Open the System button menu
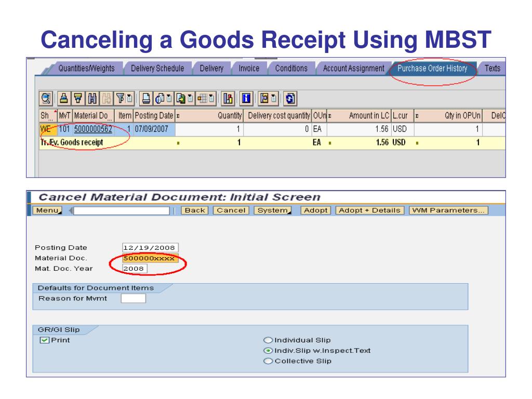 pos(273,210)
